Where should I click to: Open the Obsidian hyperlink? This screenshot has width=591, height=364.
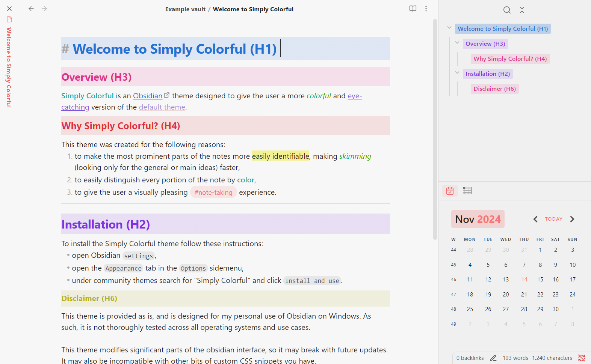pos(148,96)
